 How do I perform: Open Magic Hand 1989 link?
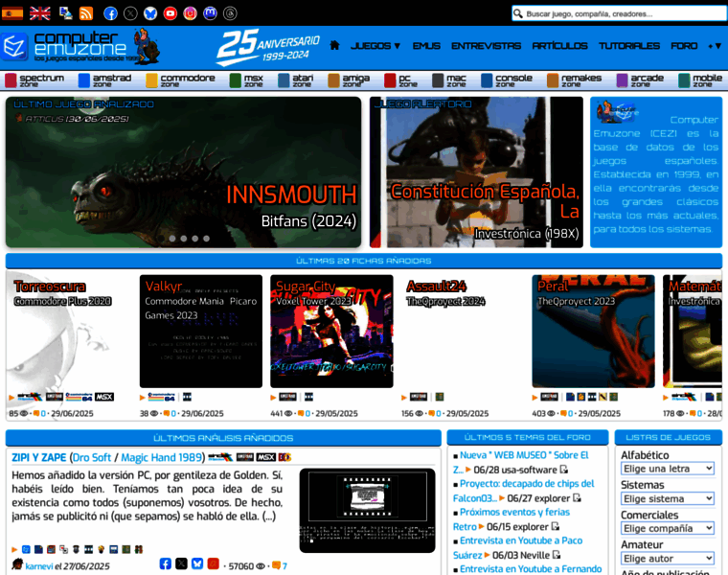click(161, 457)
